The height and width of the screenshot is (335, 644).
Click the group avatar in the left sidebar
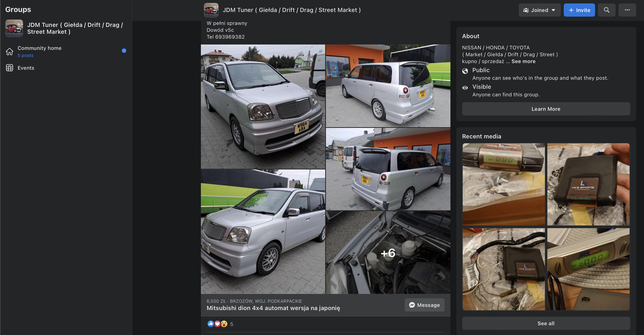14,28
